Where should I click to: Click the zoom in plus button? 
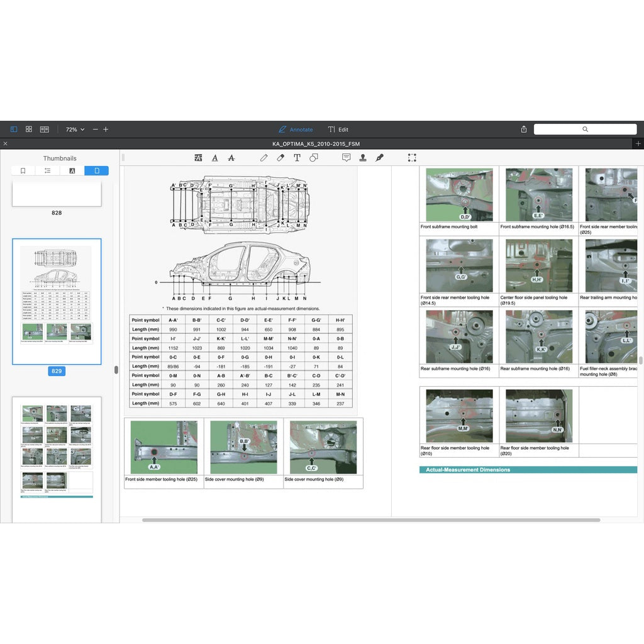pos(106,129)
